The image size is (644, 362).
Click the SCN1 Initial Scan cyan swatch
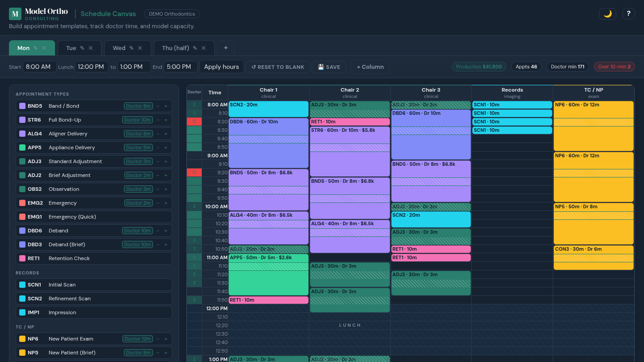[x=22, y=285]
